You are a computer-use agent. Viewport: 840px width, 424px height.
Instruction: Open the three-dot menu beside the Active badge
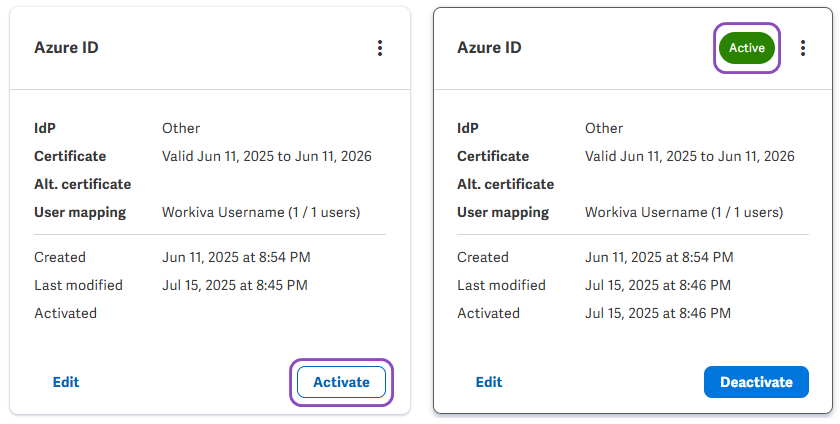pyautogui.click(x=802, y=48)
